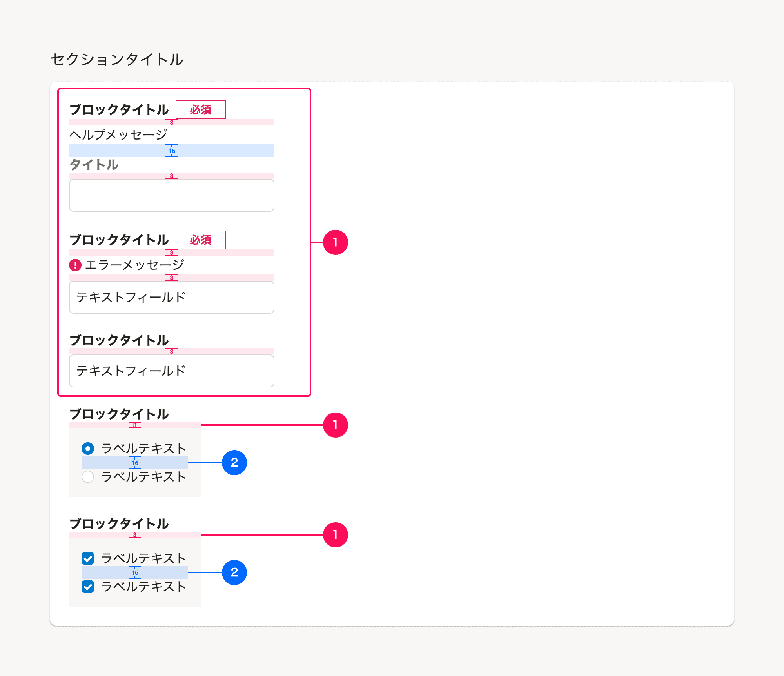Click pink annotation marker 1 beside the bordered group
The height and width of the screenshot is (676, 784).
[335, 243]
